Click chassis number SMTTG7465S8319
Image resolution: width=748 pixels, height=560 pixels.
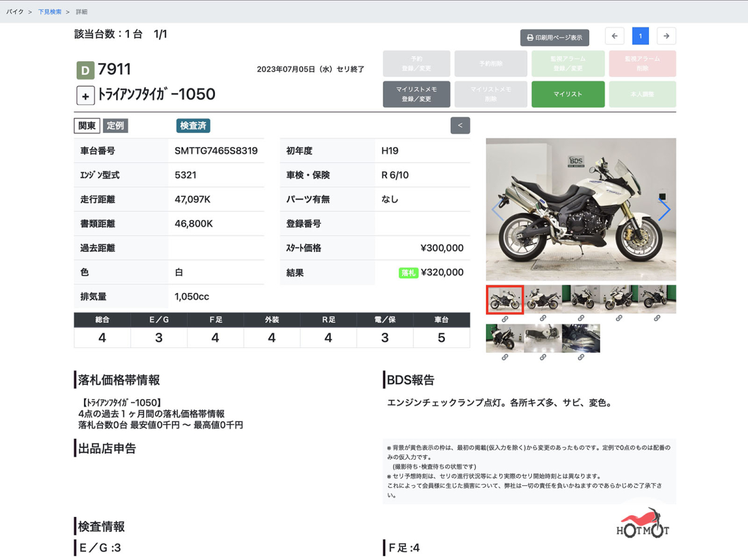(216, 151)
